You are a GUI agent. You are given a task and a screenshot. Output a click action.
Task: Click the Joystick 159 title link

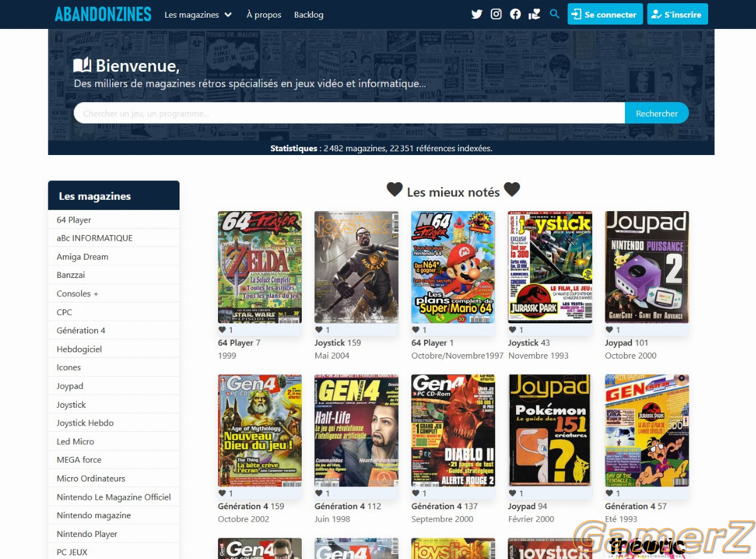[338, 343]
